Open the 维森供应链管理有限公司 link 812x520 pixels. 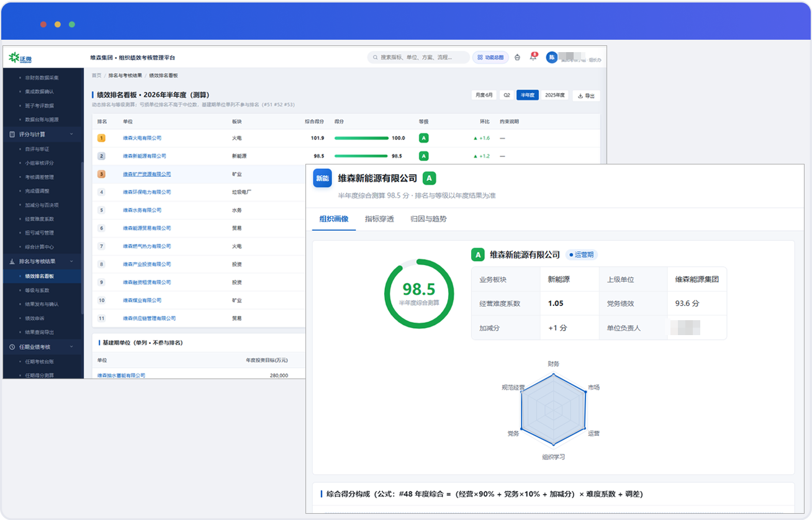coord(150,318)
